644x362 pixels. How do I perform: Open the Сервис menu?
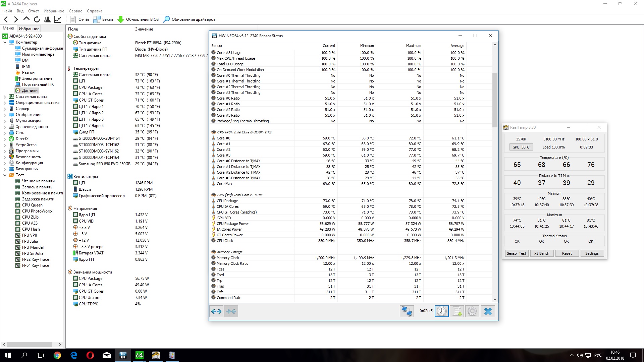pyautogui.click(x=75, y=11)
